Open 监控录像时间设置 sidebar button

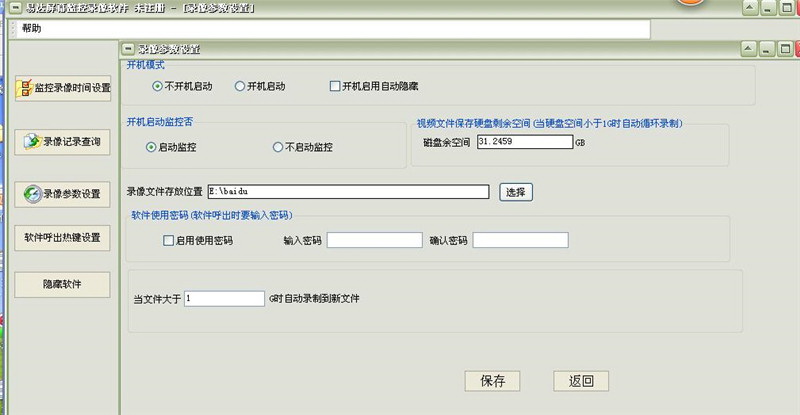point(63,88)
